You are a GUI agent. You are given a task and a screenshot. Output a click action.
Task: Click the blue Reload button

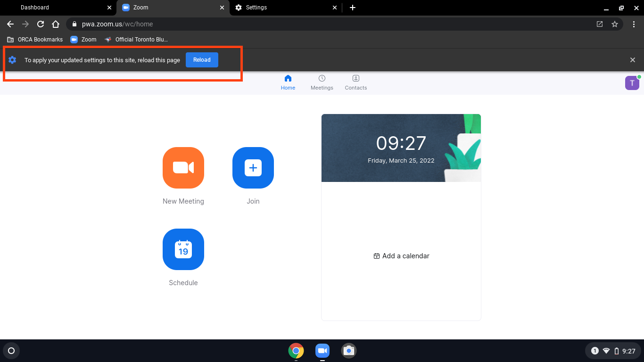point(202,60)
